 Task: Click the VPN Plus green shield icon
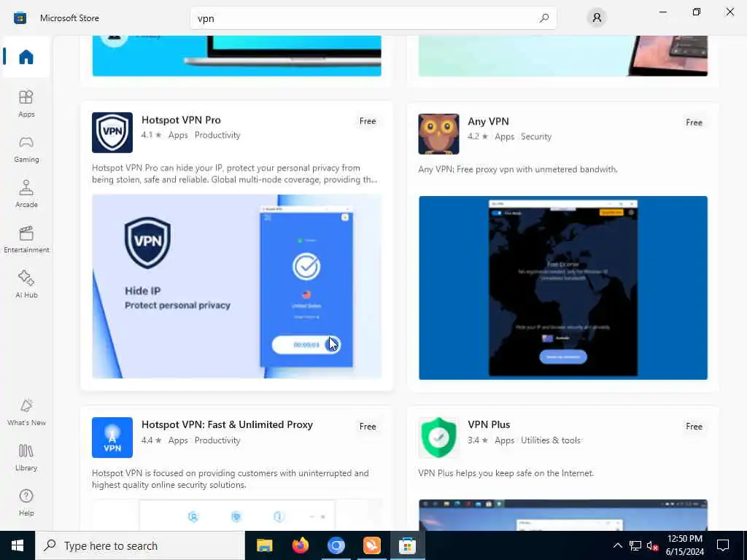coord(438,437)
